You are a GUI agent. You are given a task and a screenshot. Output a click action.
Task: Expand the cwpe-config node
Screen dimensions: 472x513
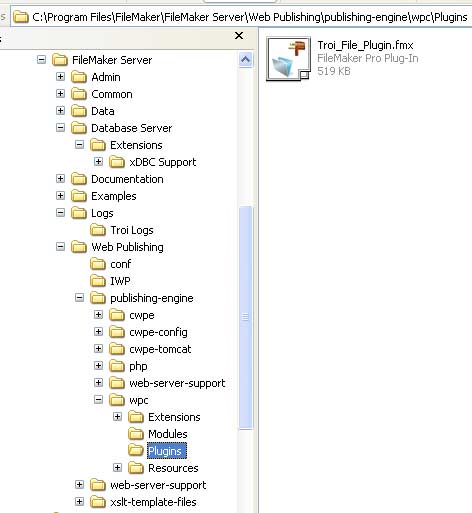(x=98, y=332)
